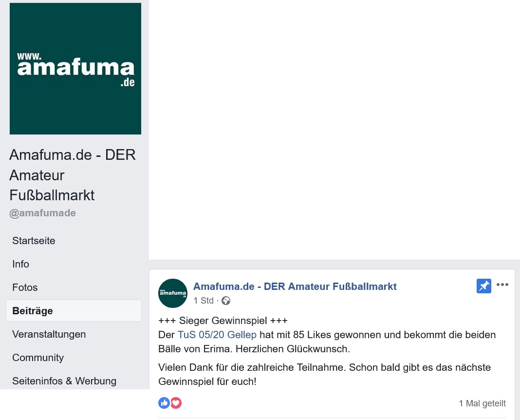This screenshot has height=420, width=520.
Task: Click the '1 Std' post timestamp
Action: click(x=204, y=301)
